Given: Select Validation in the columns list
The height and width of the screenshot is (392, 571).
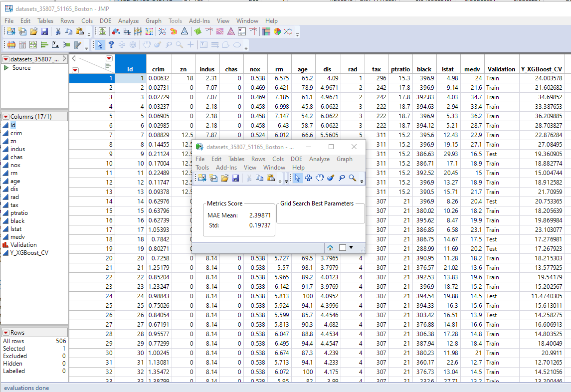Looking at the screenshot, I should coord(23,245).
